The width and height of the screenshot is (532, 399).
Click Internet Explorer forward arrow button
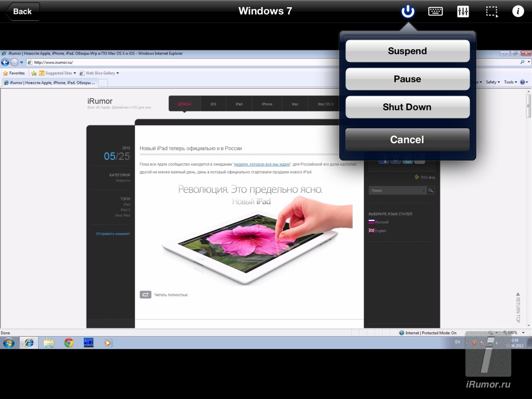(14, 62)
